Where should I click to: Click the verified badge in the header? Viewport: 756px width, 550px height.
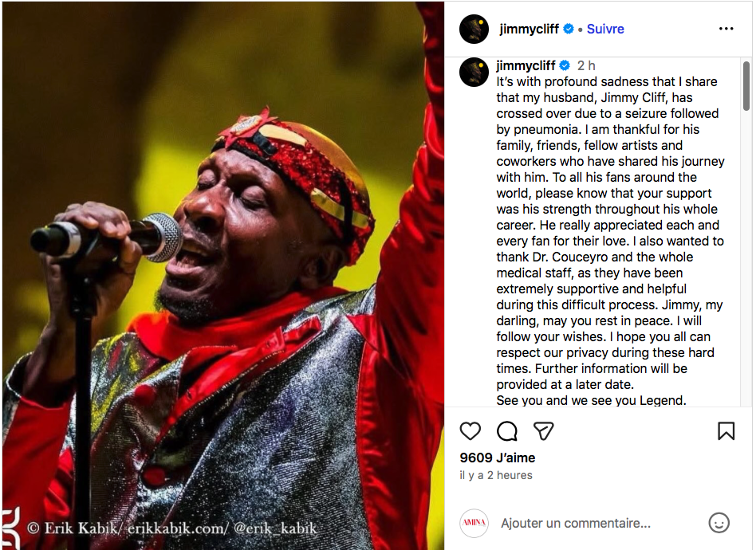569,29
